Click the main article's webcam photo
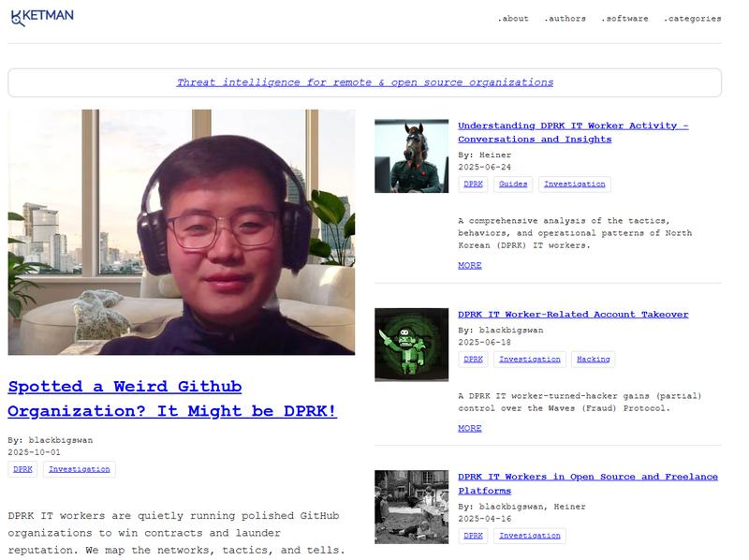The image size is (749, 560). coord(182,232)
